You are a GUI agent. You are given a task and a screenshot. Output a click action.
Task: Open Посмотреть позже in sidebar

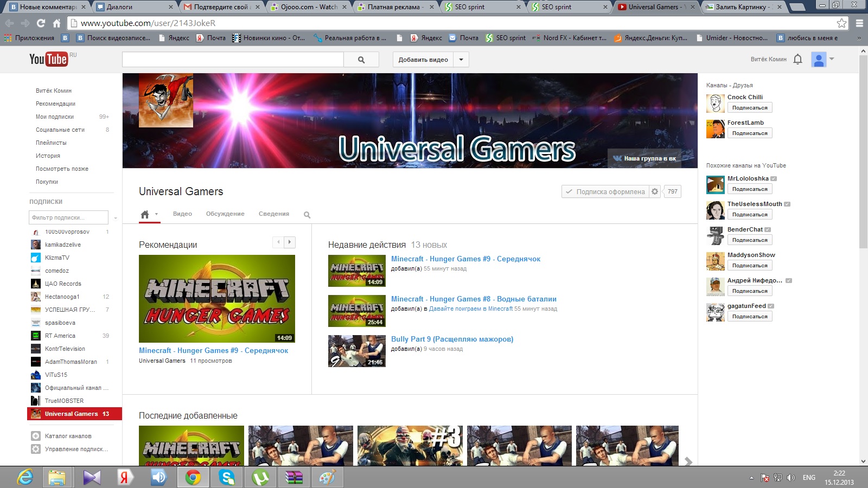tap(62, 169)
